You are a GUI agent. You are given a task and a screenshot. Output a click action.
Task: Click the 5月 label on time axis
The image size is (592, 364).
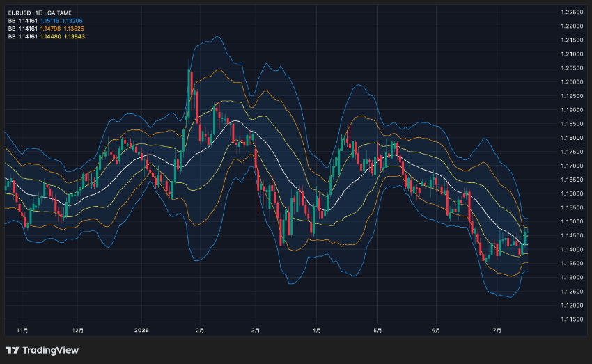click(377, 330)
